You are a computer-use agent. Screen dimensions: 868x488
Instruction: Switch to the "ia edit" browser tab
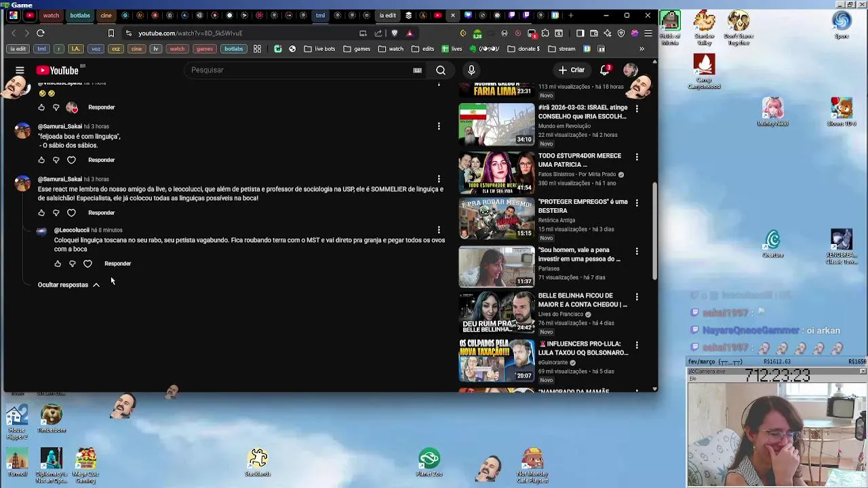pyautogui.click(x=387, y=15)
